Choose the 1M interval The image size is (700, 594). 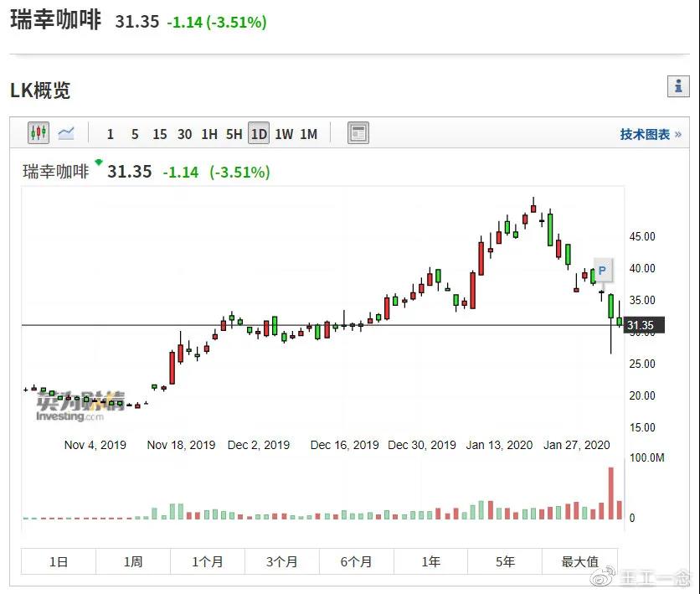[x=308, y=134]
